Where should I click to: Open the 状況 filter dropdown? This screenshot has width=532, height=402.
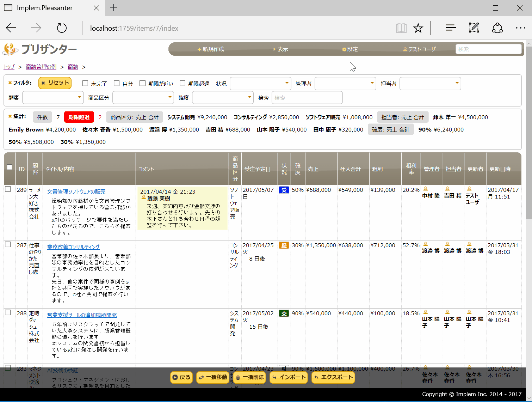(260, 84)
